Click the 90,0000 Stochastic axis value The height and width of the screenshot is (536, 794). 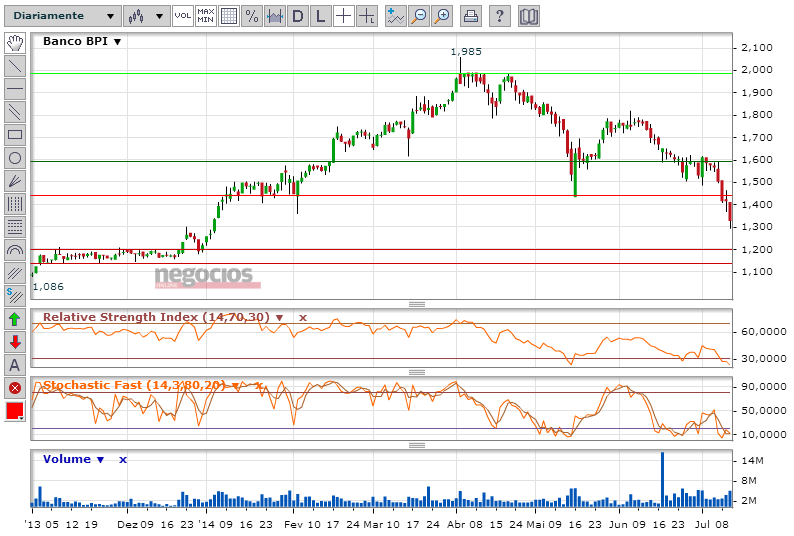pos(764,387)
